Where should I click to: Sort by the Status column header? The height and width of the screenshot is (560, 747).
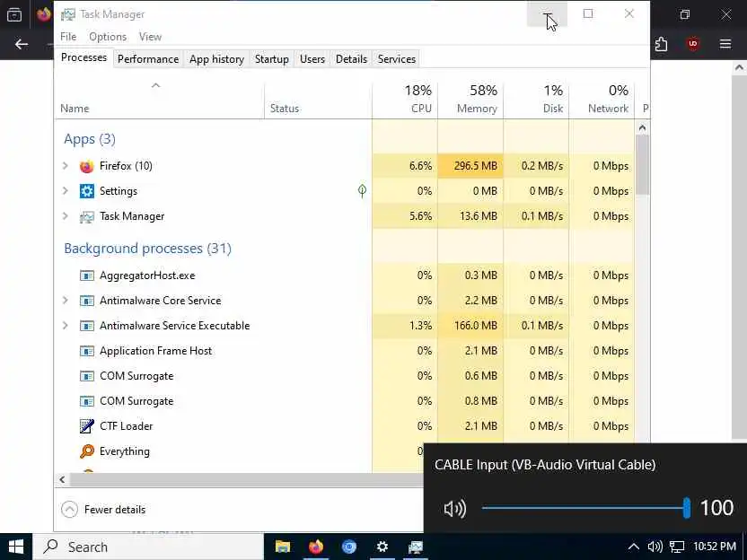(318, 99)
